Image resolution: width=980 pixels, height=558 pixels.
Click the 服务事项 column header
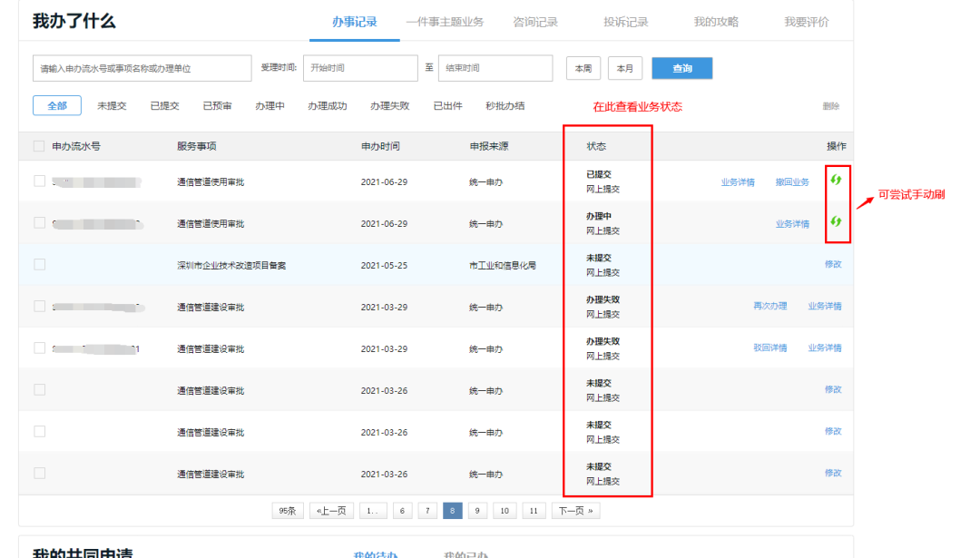(x=197, y=146)
